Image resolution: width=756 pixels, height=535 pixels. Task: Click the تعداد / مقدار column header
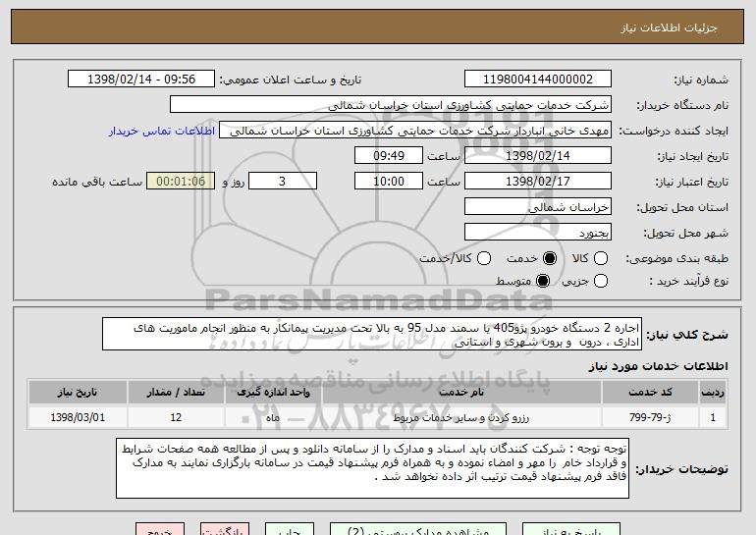click(176, 393)
